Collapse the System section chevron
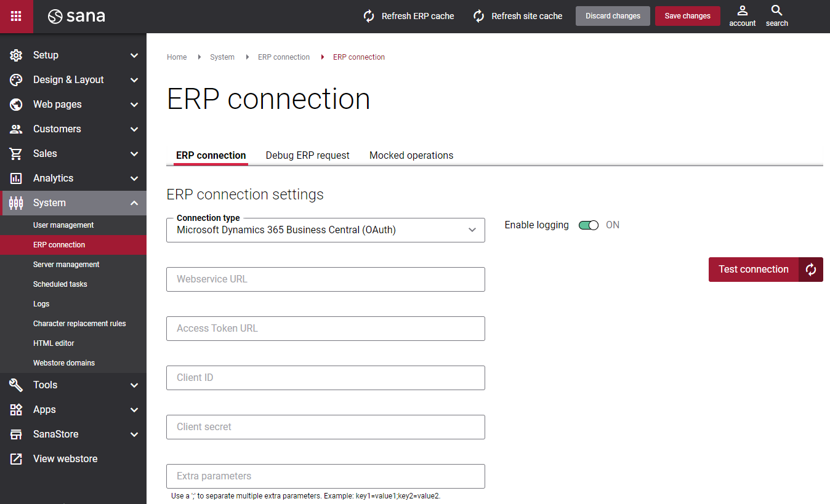 click(x=134, y=203)
